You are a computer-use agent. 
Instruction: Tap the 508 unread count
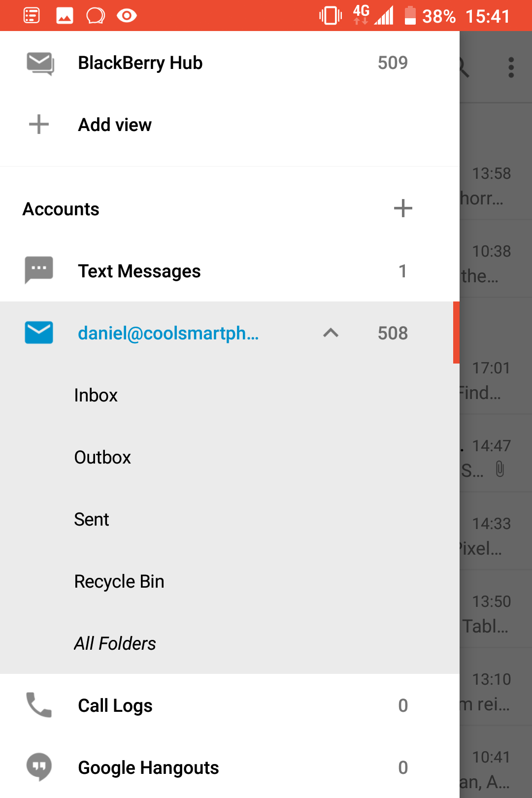tap(393, 333)
